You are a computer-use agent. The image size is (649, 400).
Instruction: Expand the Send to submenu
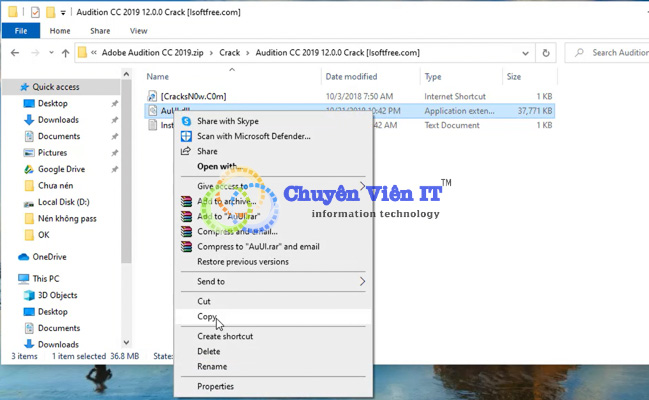pos(274,282)
